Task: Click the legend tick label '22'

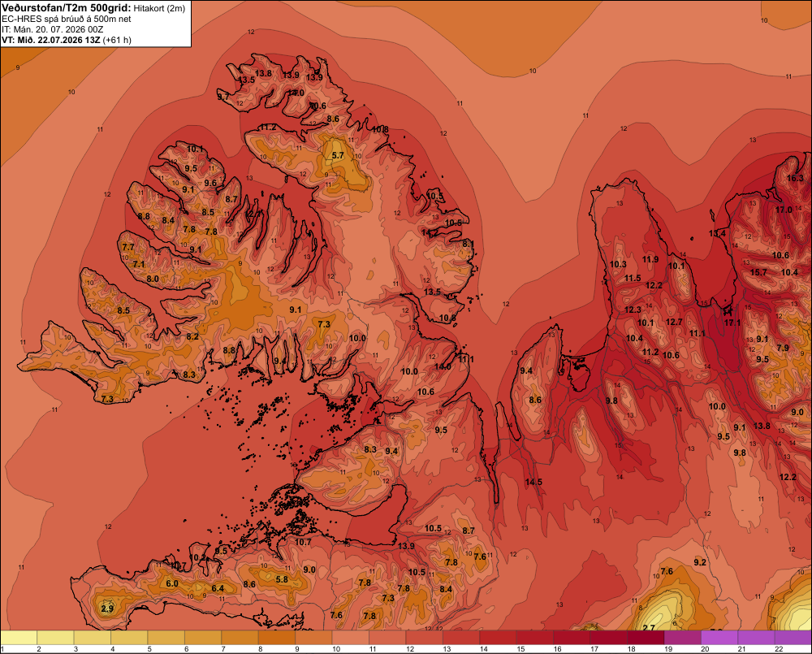Action: click(779, 649)
